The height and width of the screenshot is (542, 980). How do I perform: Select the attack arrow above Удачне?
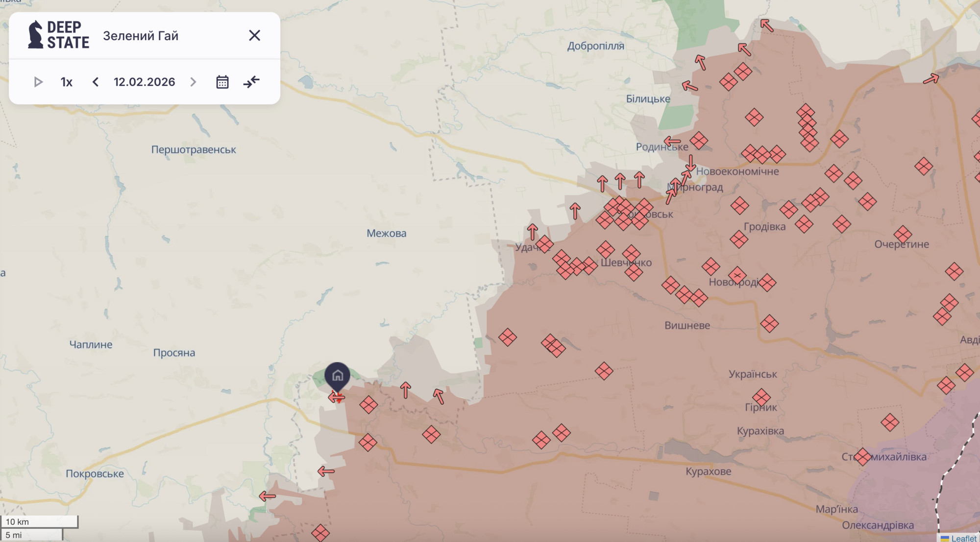pyautogui.click(x=533, y=232)
